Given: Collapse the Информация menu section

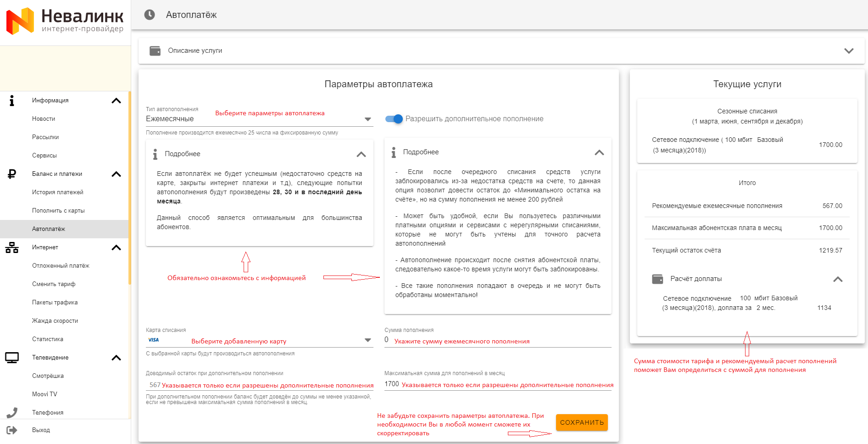Looking at the screenshot, I should [116, 101].
